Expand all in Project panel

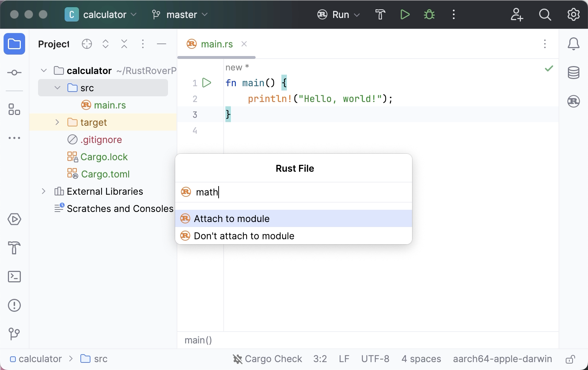pos(106,44)
